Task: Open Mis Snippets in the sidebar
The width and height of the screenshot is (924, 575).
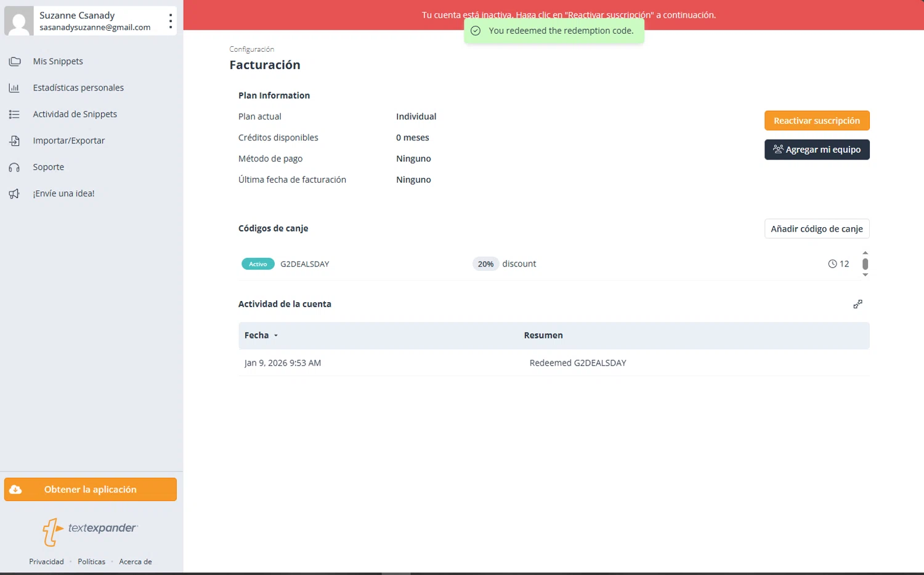Action: [x=58, y=62]
